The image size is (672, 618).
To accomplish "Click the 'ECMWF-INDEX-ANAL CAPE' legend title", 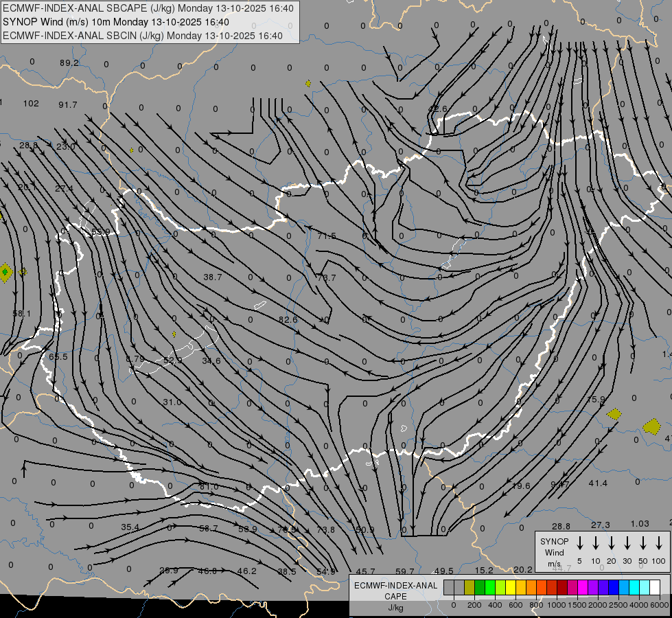I will pyautogui.click(x=395, y=591).
